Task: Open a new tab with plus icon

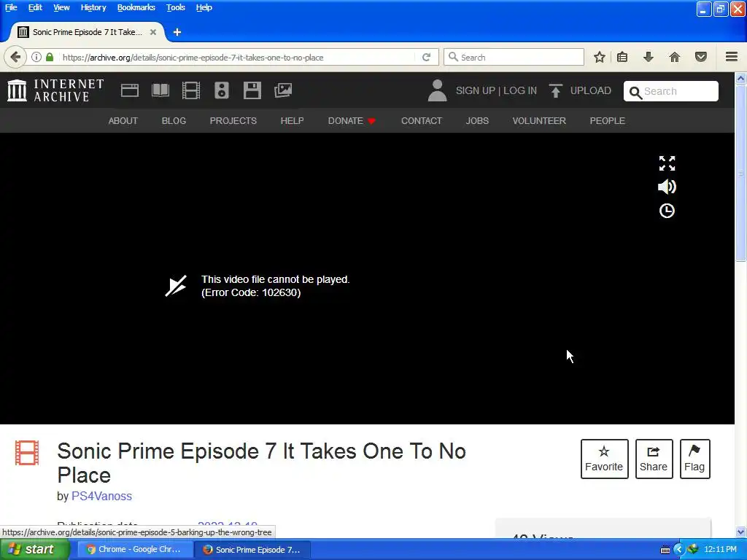Action: pyautogui.click(x=177, y=32)
